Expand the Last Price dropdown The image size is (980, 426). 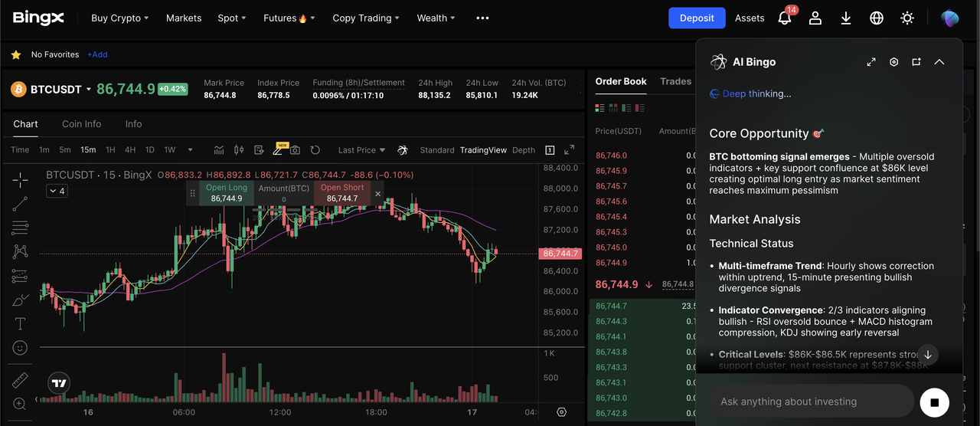(362, 150)
